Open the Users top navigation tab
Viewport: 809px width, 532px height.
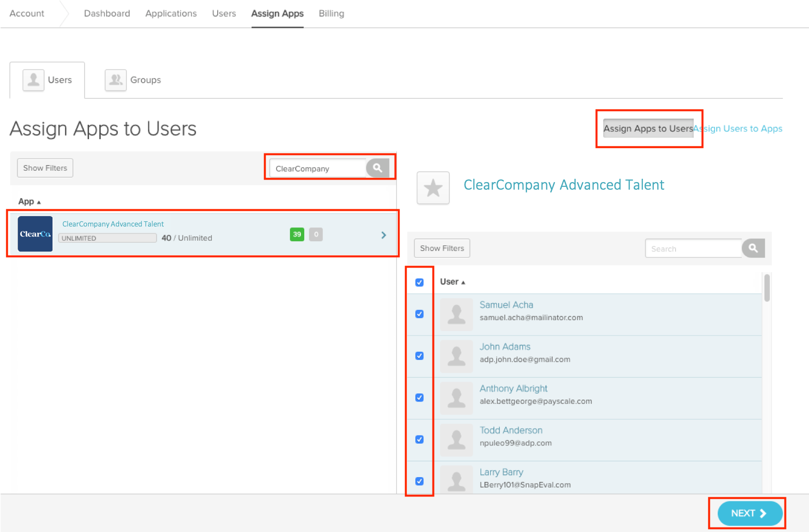coord(224,13)
